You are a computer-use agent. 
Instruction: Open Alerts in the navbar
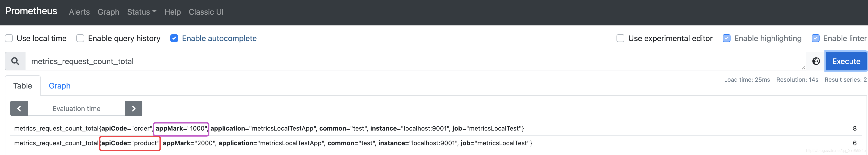pyautogui.click(x=79, y=12)
